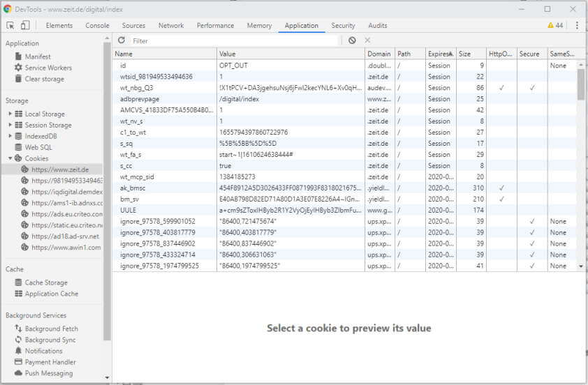Select the OPT_OUT value cell
Screen dimensions: 588x385
tap(291, 66)
